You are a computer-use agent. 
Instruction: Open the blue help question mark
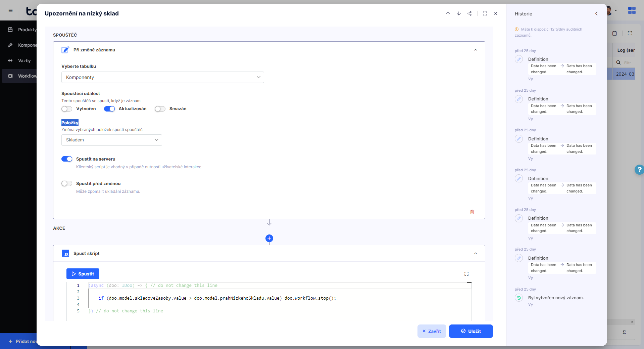click(x=639, y=170)
